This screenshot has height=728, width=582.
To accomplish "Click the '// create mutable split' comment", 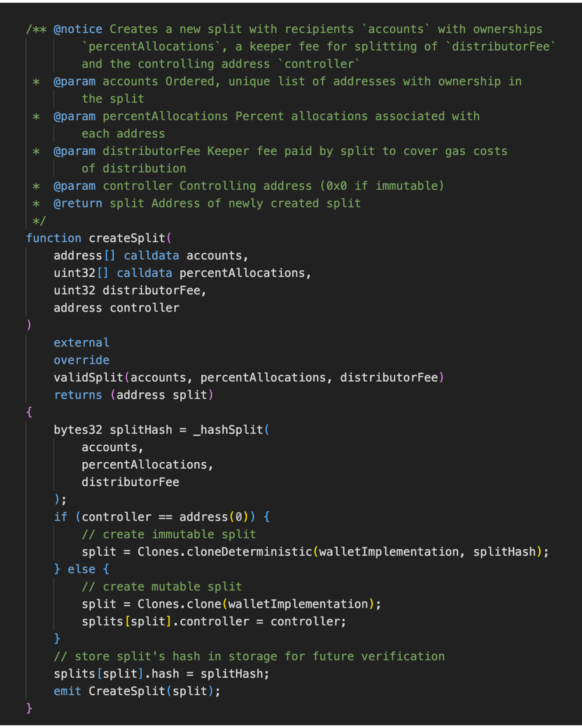I will 162,587.
